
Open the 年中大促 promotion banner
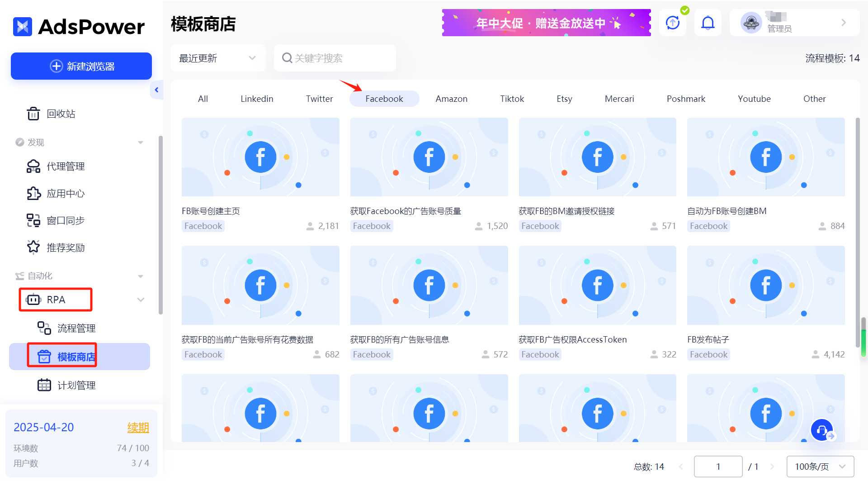(x=547, y=23)
